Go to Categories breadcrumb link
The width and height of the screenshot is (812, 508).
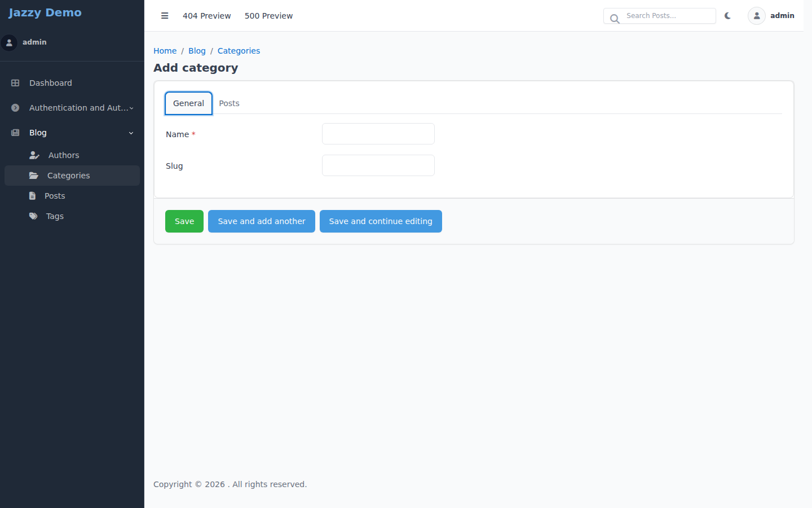239,51
